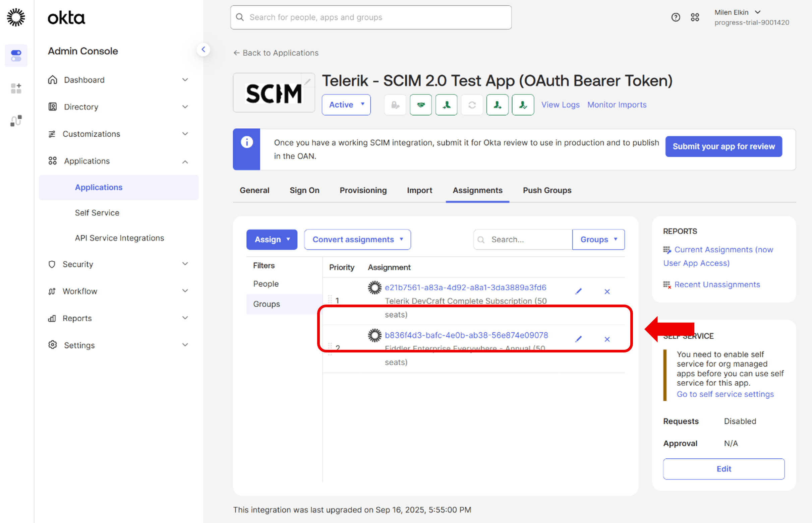Open Self Service in the sidebar
The height and width of the screenshot is (523, 812).
pos(97,213)
